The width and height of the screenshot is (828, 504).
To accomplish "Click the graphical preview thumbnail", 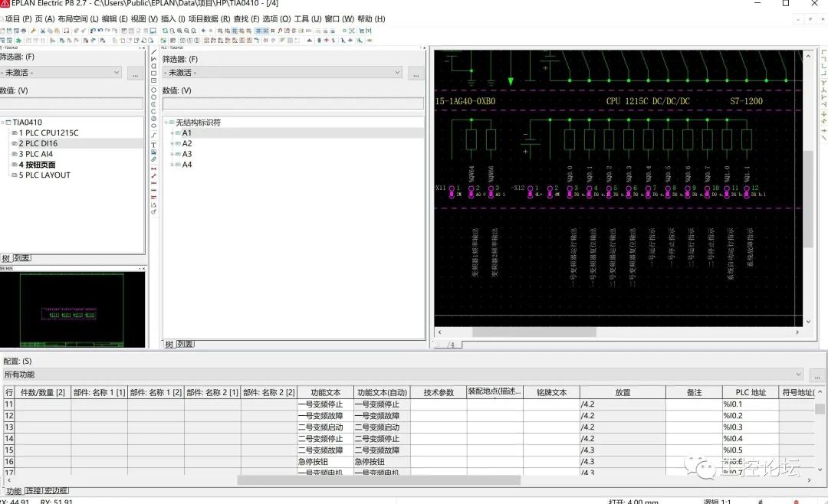I will 72,309.
